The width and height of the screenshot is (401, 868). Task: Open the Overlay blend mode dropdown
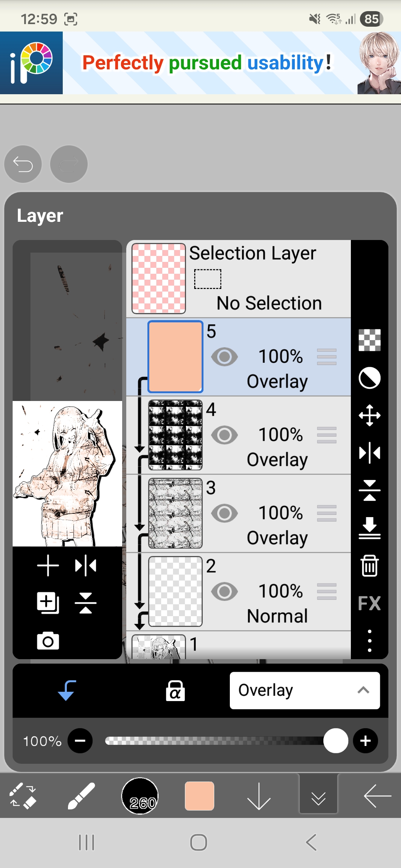click(x=305, y=691)
